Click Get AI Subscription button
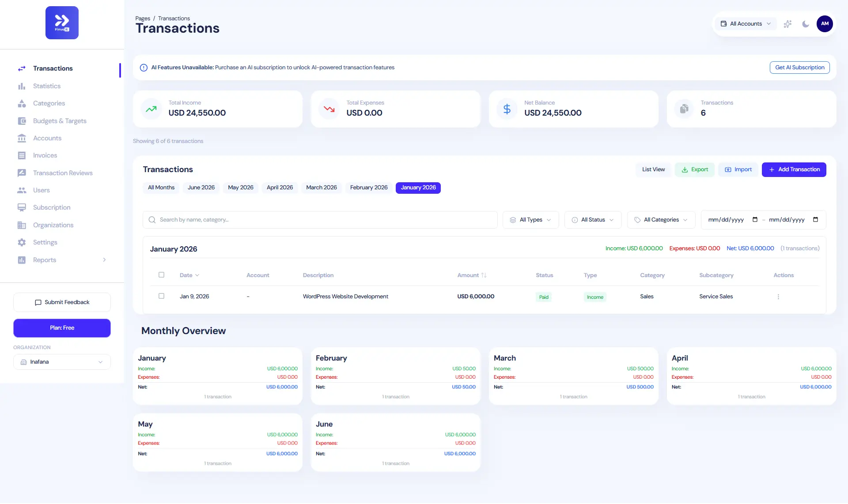The height and width of the screenshot is (504, 848). pos(799,68)
